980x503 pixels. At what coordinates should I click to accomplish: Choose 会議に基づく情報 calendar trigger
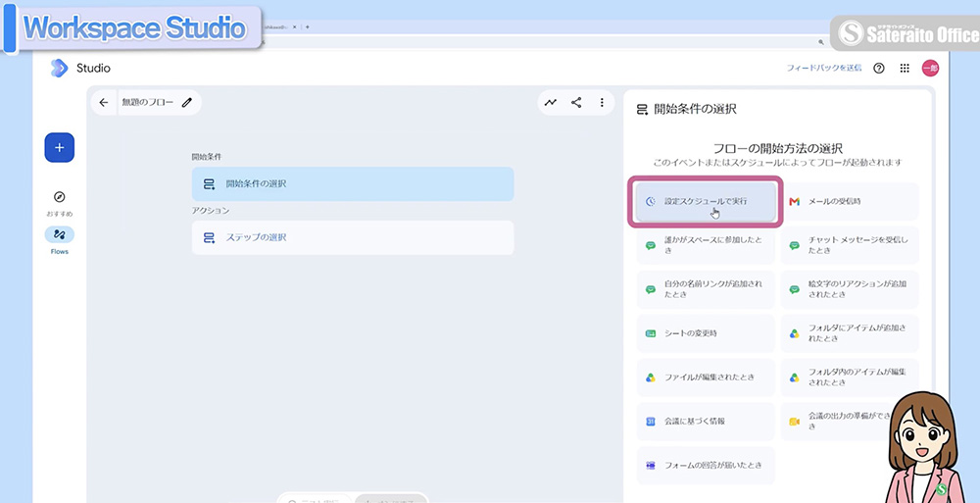pyautogui.click(x=705, y=421)
